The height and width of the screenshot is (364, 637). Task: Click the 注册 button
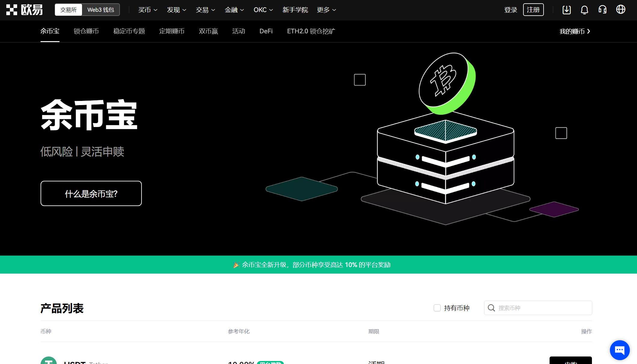[533, 10]
